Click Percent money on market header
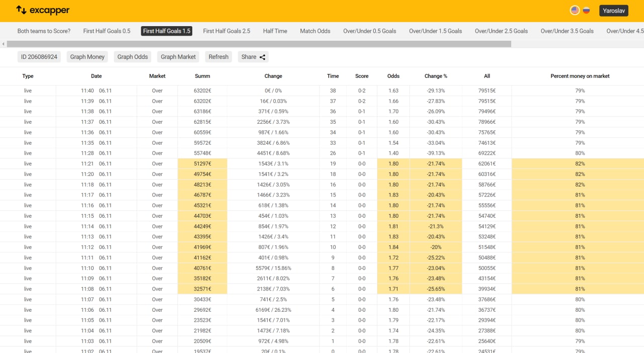Screen dimensions: 644x353 [x=580, y=76]
